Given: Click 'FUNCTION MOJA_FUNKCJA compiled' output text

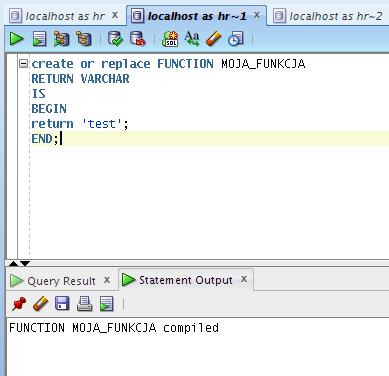Looking at the screenshot, I should [114, 328].
